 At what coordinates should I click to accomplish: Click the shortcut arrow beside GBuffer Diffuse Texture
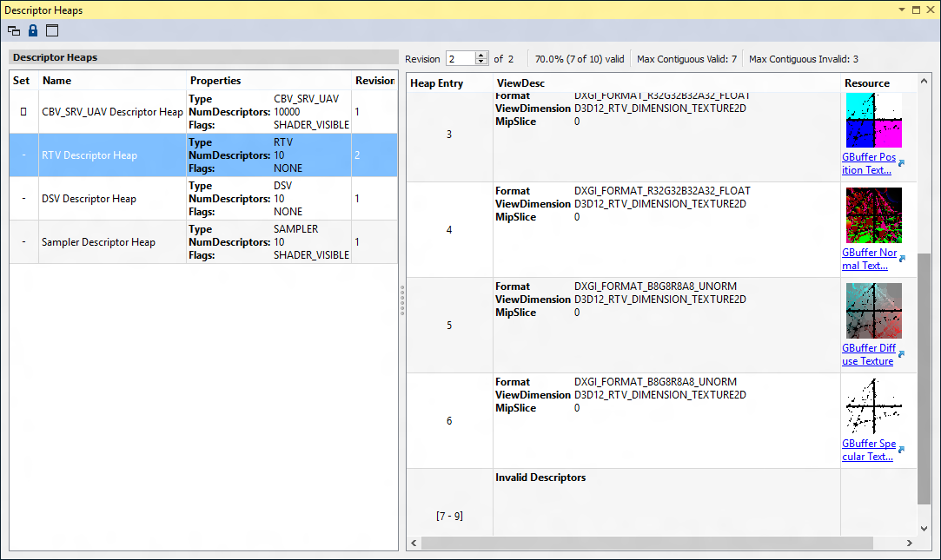(901, 354)
